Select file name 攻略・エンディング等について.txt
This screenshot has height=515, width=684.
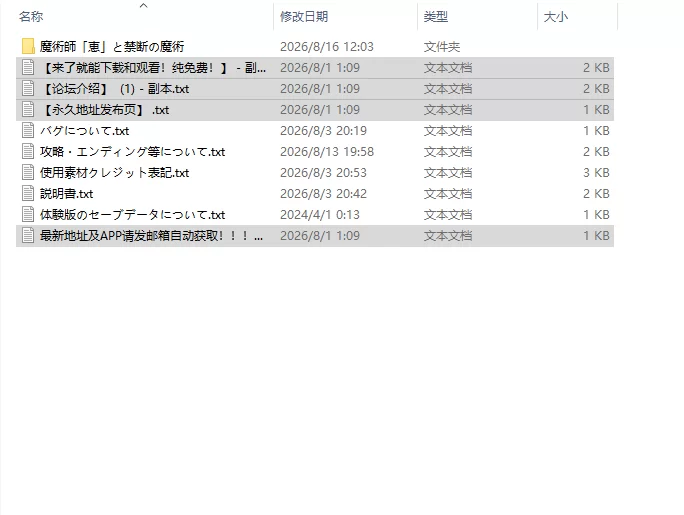pyautogui.click(x=133, y=151)
